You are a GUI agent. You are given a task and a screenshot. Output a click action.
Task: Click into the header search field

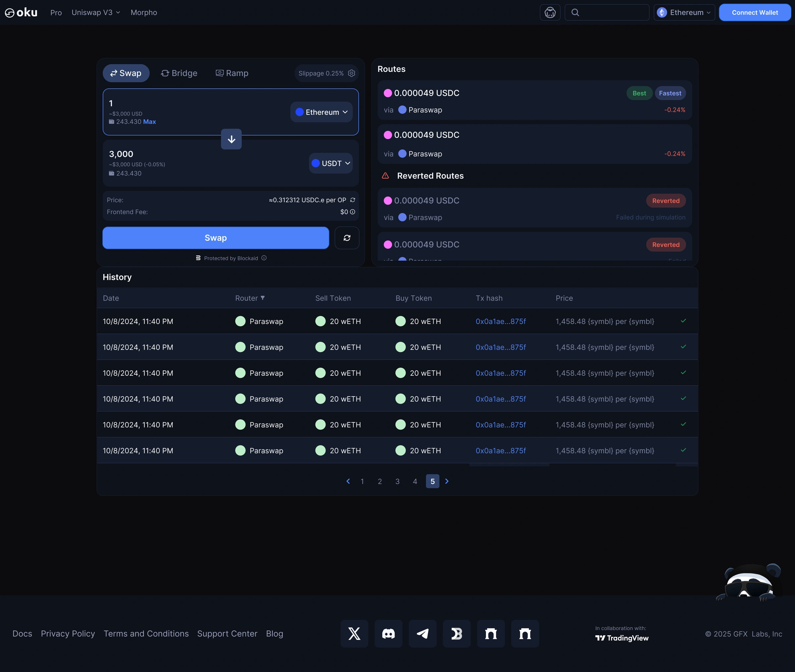607,13
